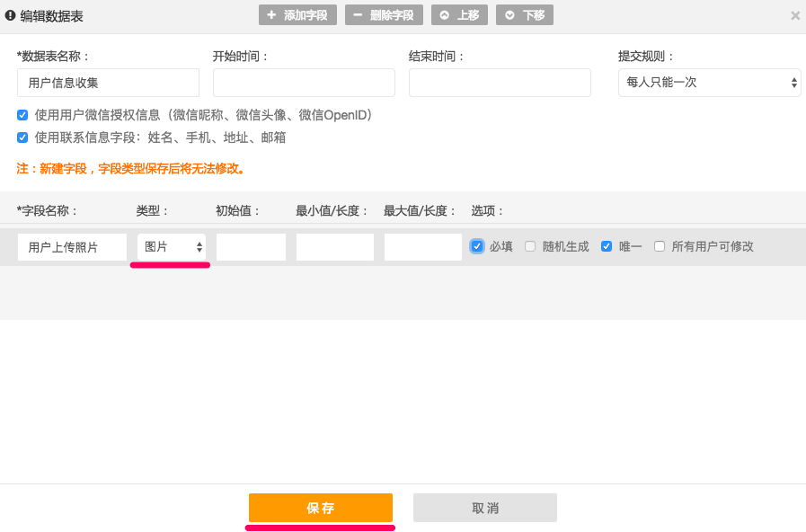Screen dimensions: 806x532
Task: Click the 取消 button
Action: 484,508
